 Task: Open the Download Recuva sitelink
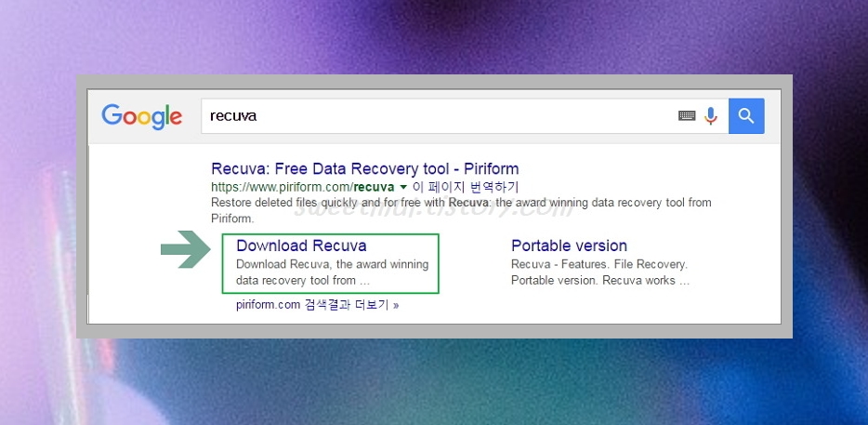[301, 246]
